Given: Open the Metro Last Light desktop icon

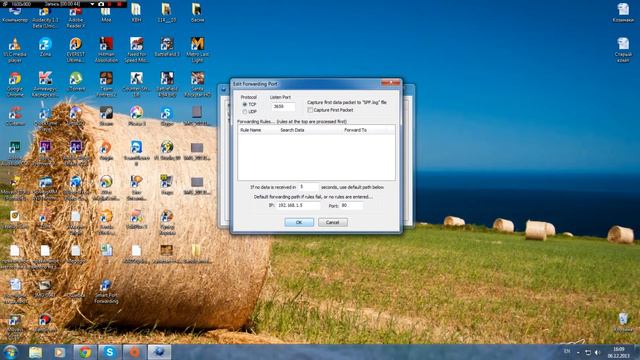Looking at the screenshot, I should tap(197, 50).
